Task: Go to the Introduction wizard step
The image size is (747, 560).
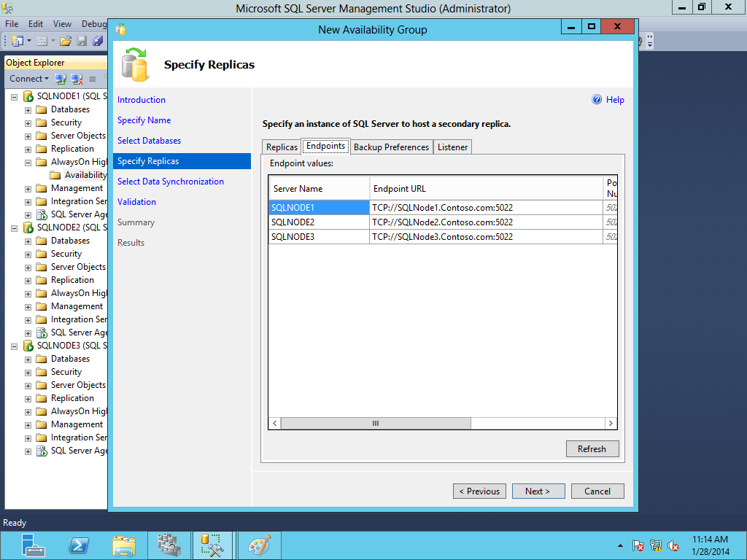Action: (x=142, y=99)
